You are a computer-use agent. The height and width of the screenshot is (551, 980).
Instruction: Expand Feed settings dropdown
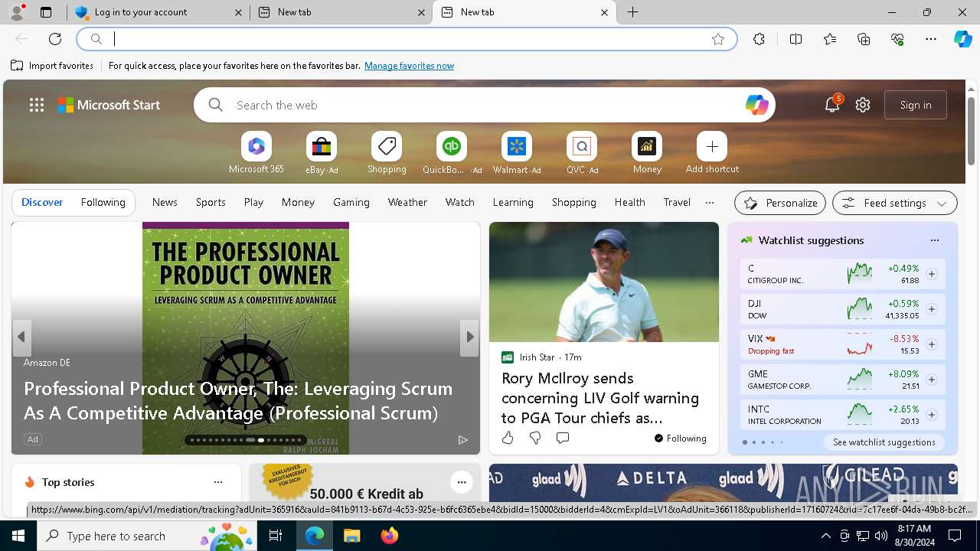pos(894,203)
